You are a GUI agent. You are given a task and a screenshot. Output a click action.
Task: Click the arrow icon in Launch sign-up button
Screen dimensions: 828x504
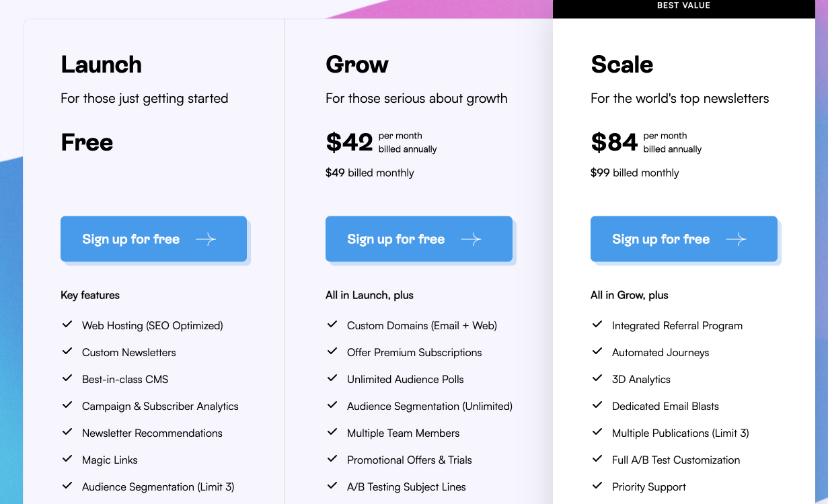[206, 239]
